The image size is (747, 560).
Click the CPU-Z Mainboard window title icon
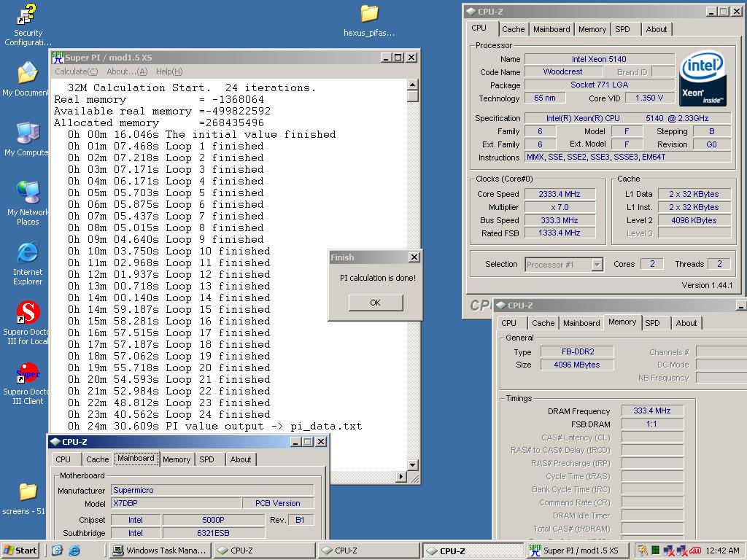55,441
